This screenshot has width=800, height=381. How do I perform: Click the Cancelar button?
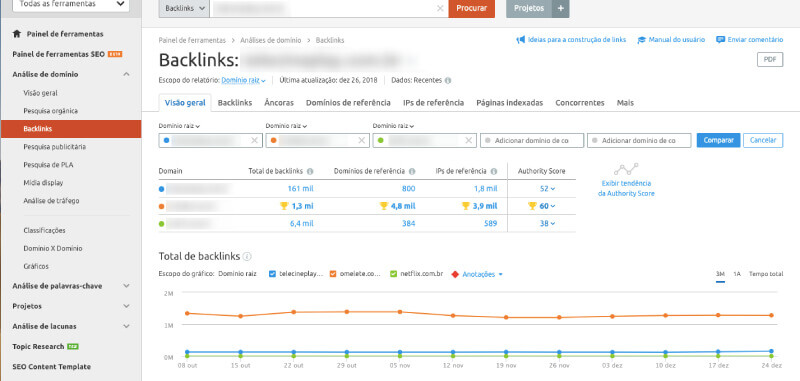point(763,140)
